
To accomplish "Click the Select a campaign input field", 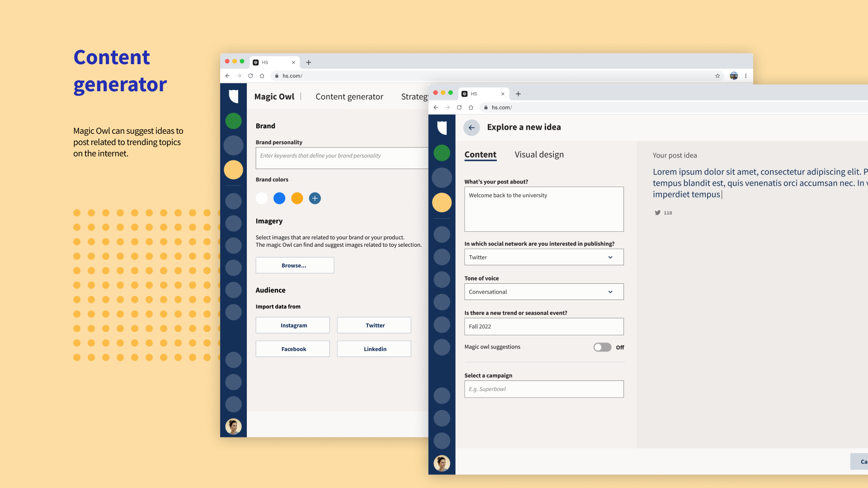I will (x=544, y=389).
